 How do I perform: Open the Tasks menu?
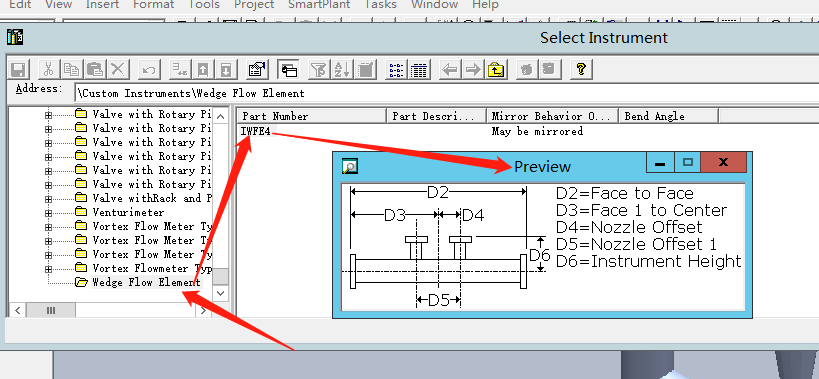[380, 5]
